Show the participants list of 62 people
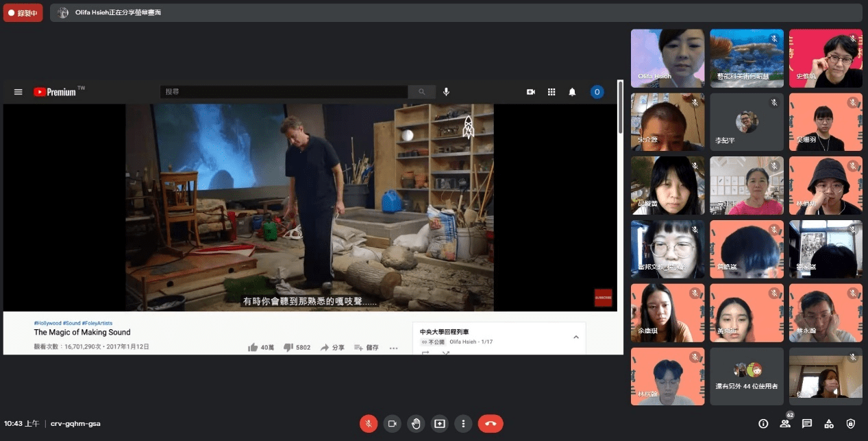Image resolution: width=868 pixels, height=441 pixels. coord(785,424)
